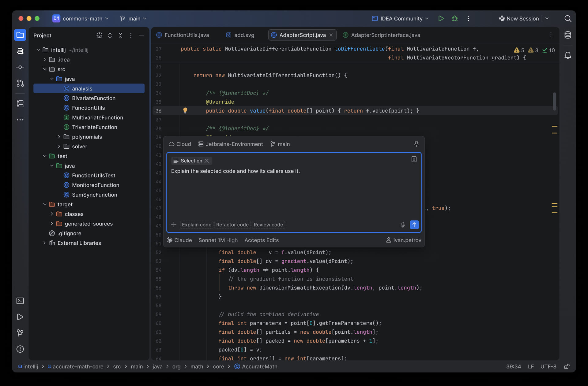Screen dimensions: 588x386
Task: Open the Structure tool window icon
Action: 20,104
